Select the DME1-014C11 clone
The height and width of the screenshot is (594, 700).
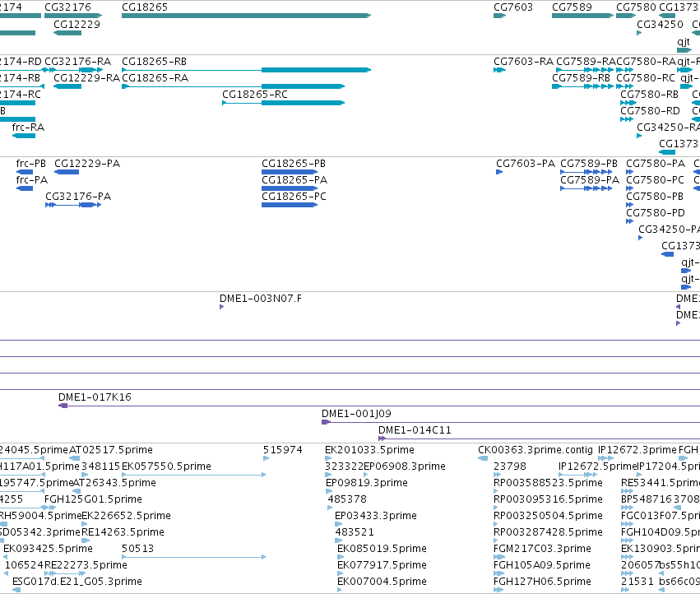(x=539, y=439)
